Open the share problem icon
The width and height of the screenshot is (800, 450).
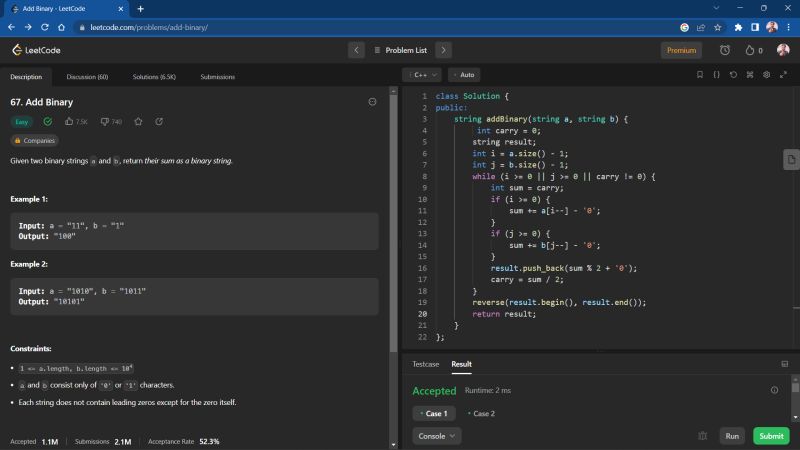[159, 122]
